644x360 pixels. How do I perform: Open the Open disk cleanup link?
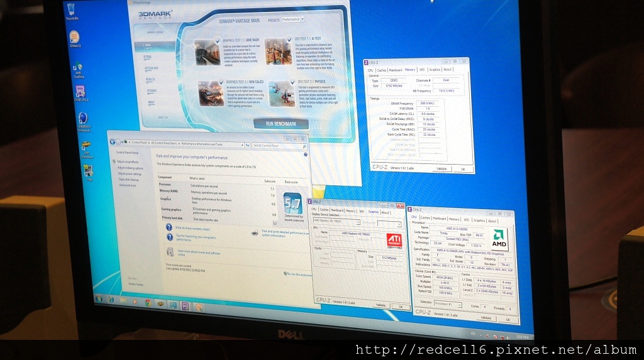129,180
